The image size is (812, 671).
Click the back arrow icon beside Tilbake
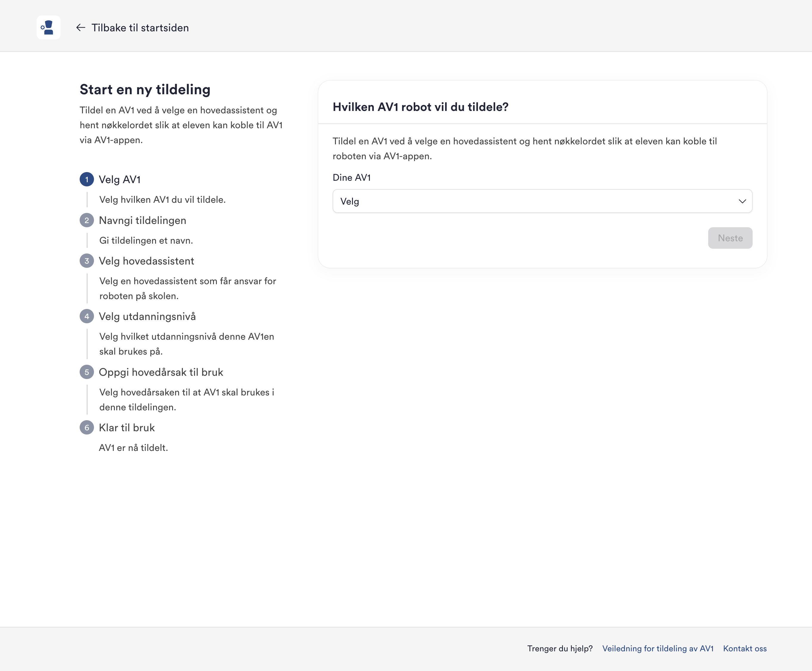tap(81, 27)
